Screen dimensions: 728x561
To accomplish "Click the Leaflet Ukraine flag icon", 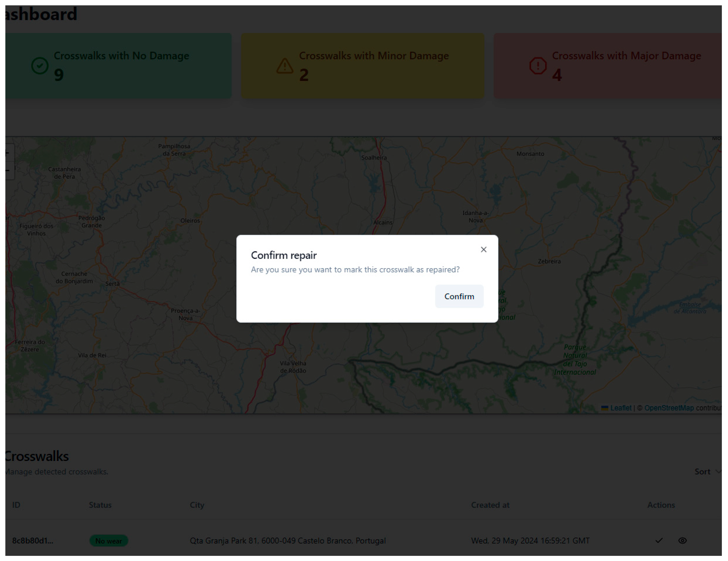I will coord(604,408).
